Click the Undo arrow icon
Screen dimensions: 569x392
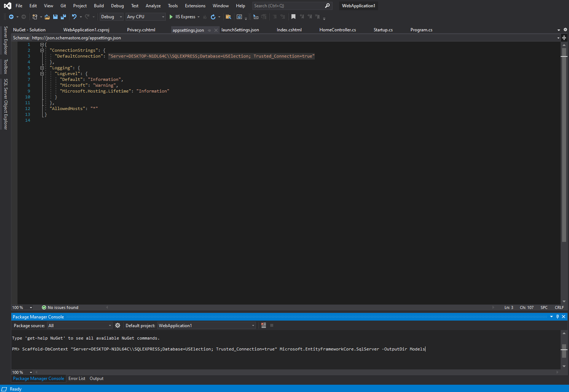[74, 16]
